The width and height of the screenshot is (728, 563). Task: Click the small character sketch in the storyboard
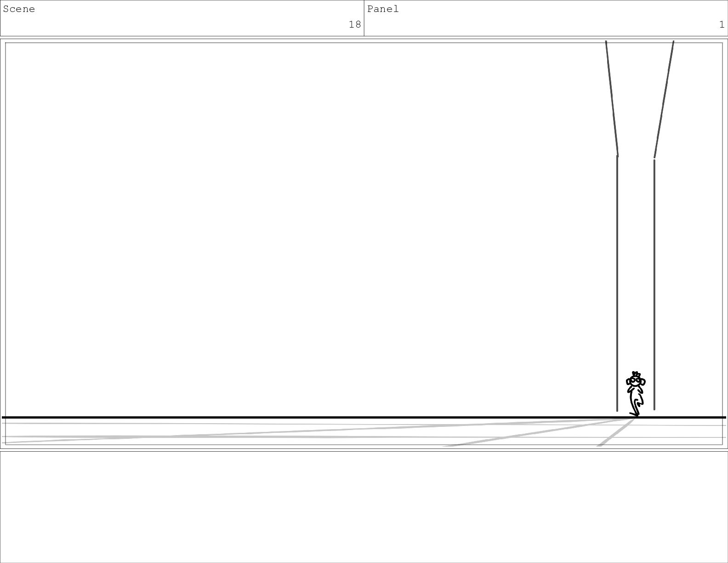click(x=636, y=394)
